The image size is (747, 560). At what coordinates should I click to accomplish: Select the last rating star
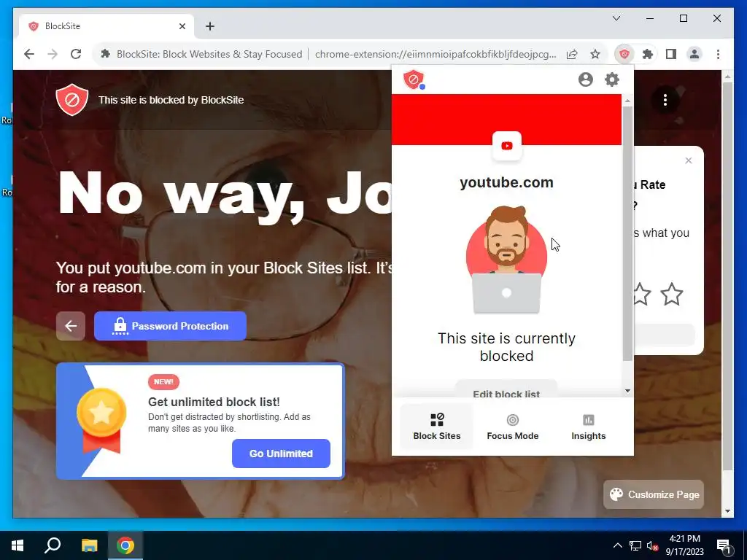(x=672, y=294)
